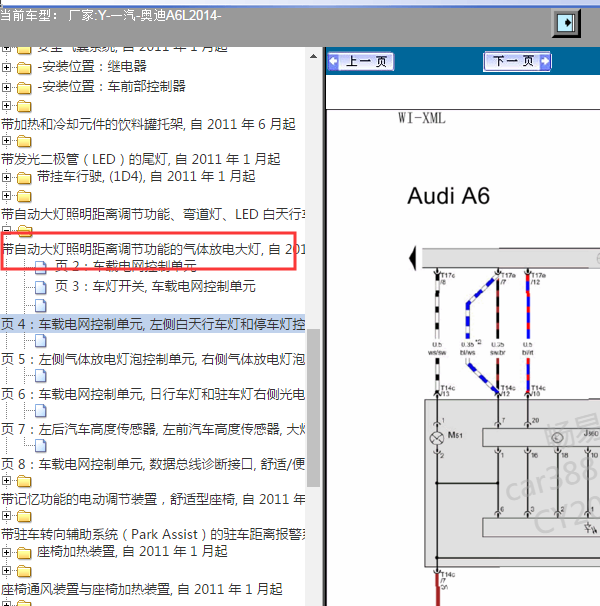
Task: Open folder icon above 座椅通风装置与座椅加热装置
Action: [24, 571]
